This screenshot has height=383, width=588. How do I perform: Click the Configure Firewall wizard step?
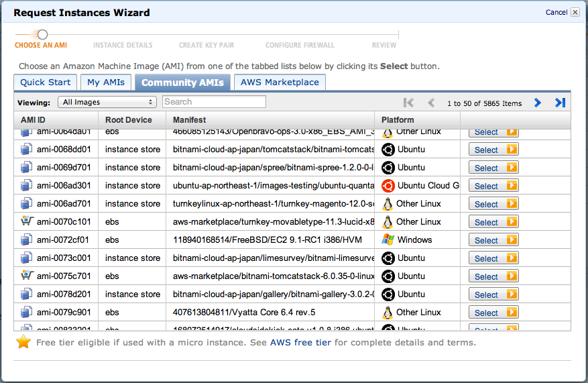click(300, 45)
